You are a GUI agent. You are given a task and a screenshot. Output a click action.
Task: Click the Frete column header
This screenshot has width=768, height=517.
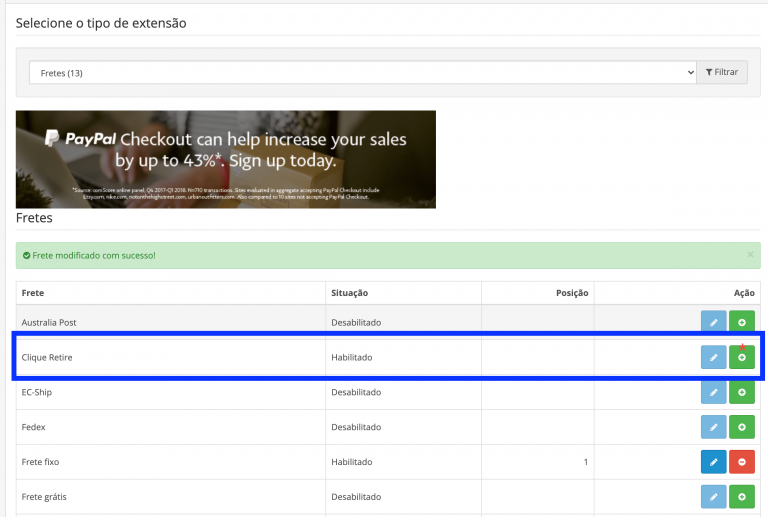coord(33,293)
